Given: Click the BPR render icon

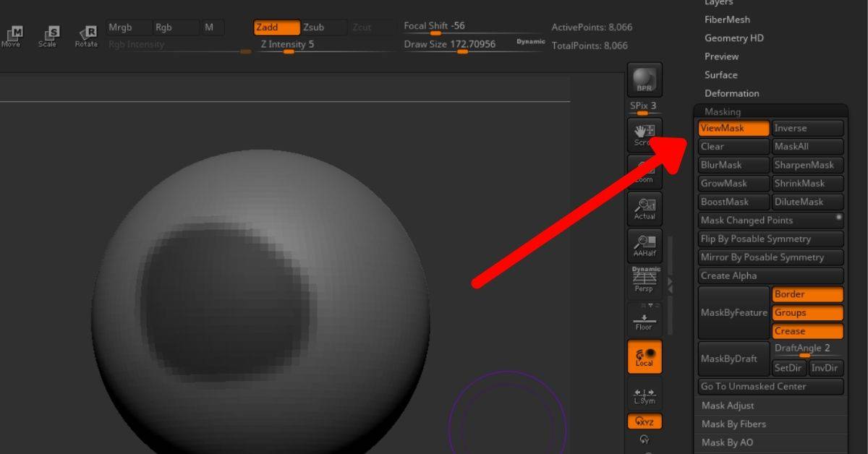Looking at the screenshot, I should point(644,80).
